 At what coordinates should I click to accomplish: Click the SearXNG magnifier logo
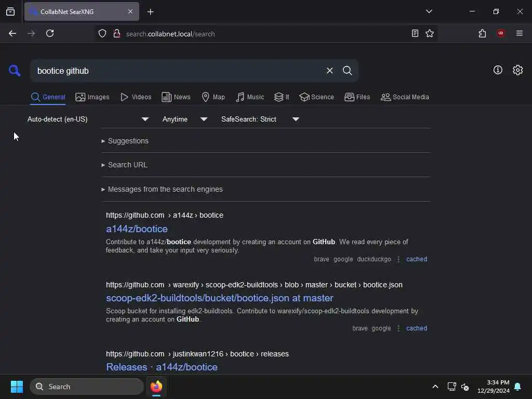[x=15, y=71]
